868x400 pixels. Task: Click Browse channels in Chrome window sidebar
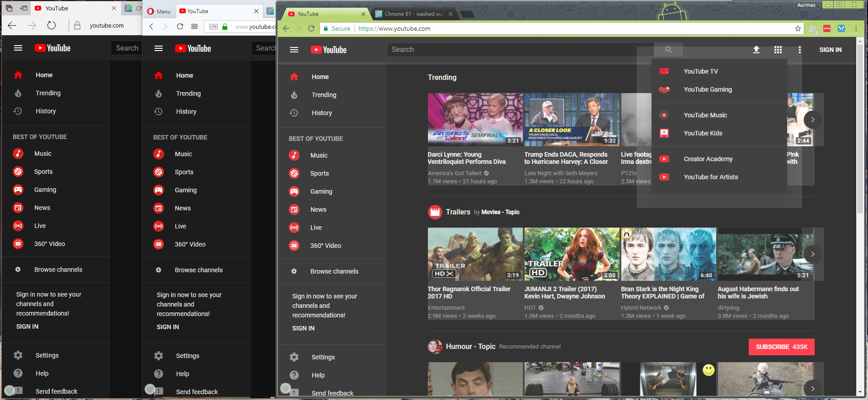[334, 271]
